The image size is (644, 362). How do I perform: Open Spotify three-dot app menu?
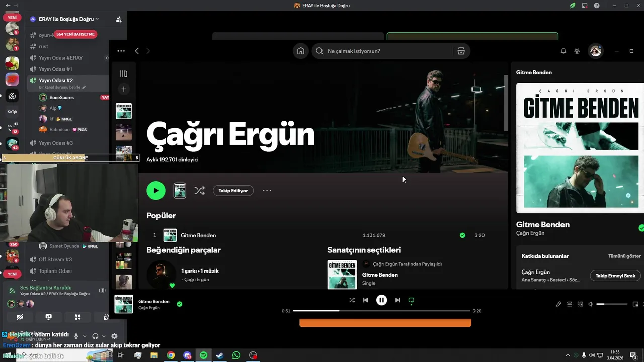pos(121,51)
